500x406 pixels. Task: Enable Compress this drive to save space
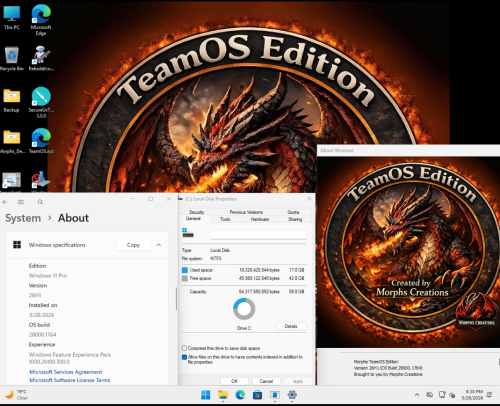[x=184, y=348]
